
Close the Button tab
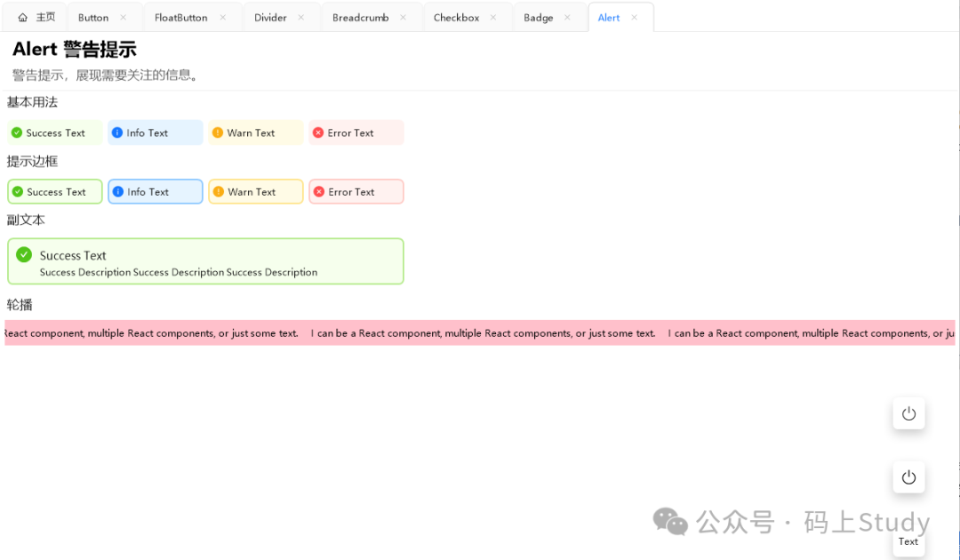point(124,18)
